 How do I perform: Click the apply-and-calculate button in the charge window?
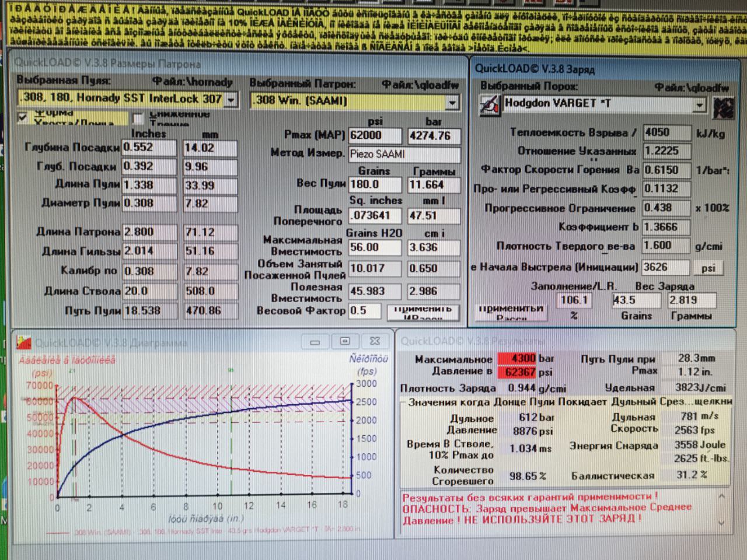511,312
